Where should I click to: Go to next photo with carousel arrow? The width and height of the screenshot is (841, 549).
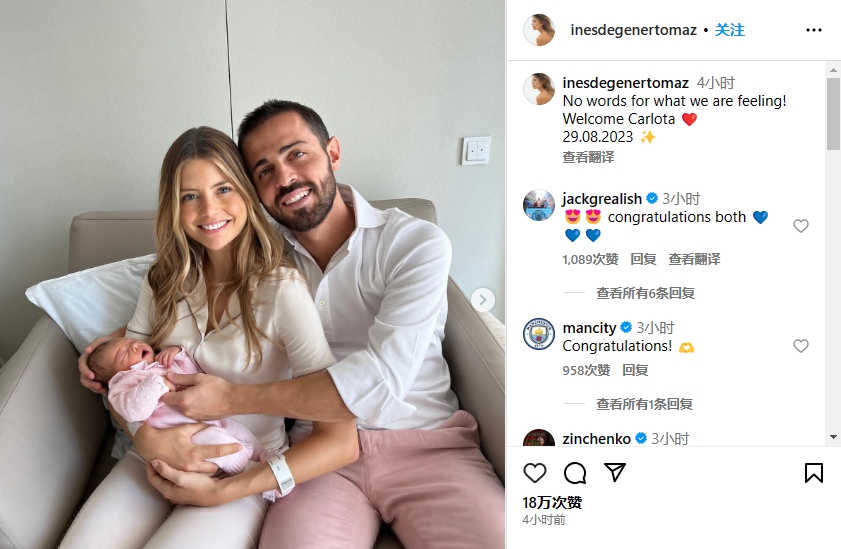click(483, 300)
